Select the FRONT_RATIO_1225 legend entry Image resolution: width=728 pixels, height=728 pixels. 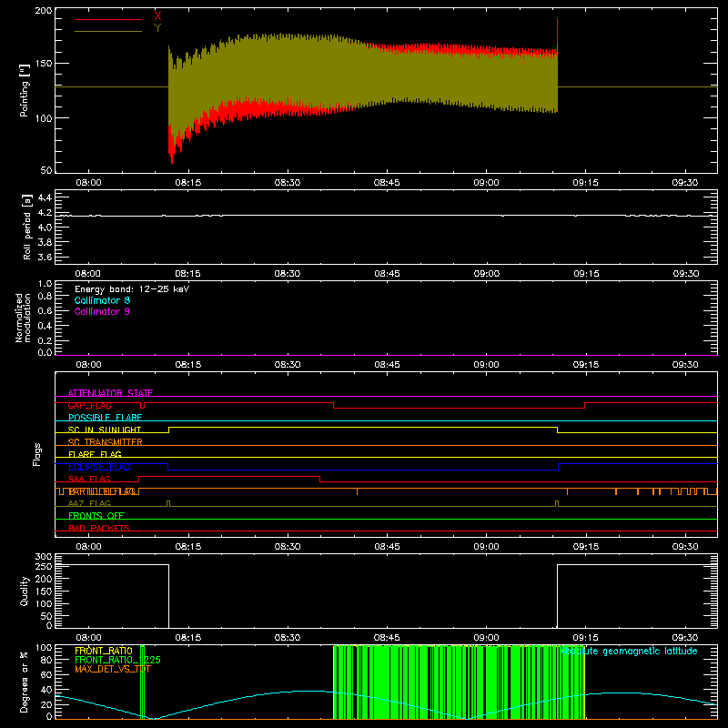117,660
